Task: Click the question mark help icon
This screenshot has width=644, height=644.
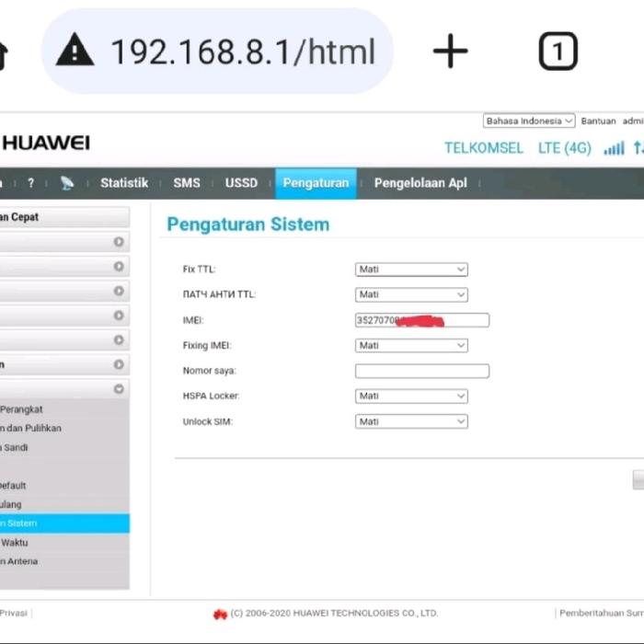Action: [x=30, y=183]
